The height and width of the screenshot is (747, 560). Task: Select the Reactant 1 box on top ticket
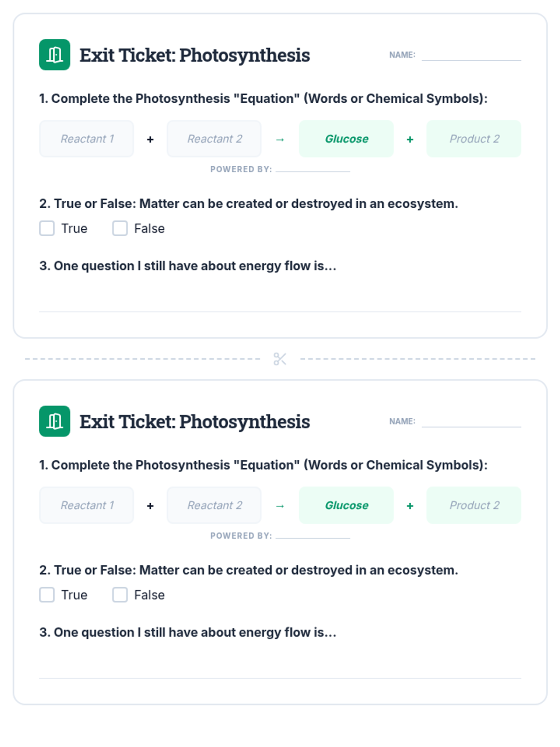(86, 139)
